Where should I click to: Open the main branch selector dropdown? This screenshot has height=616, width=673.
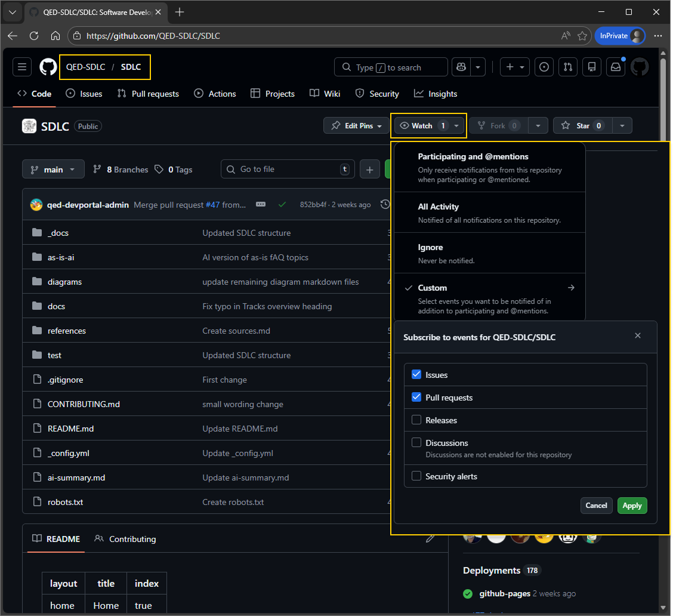53,169
